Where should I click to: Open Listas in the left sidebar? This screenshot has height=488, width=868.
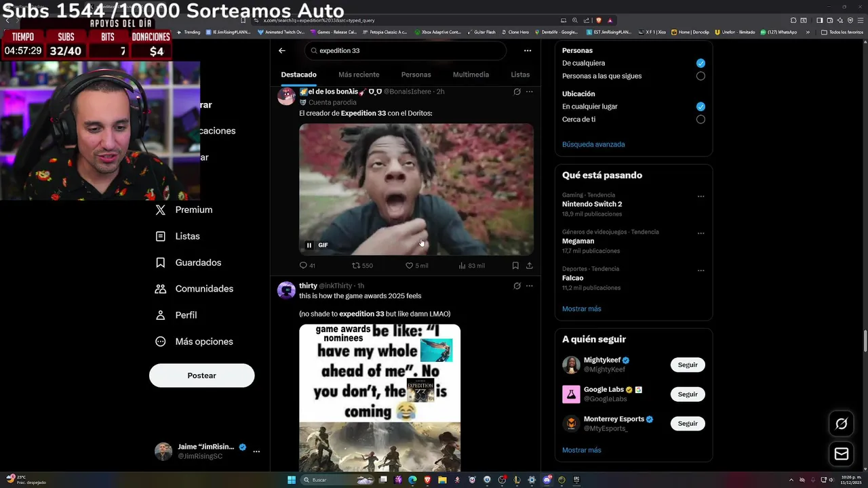(x=178, y=237)
